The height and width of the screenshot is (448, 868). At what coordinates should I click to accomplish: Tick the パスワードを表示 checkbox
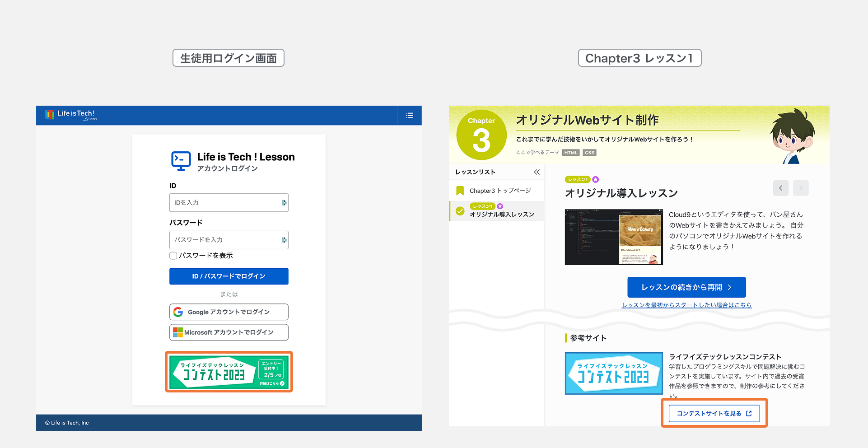click(x=173, y=256)
